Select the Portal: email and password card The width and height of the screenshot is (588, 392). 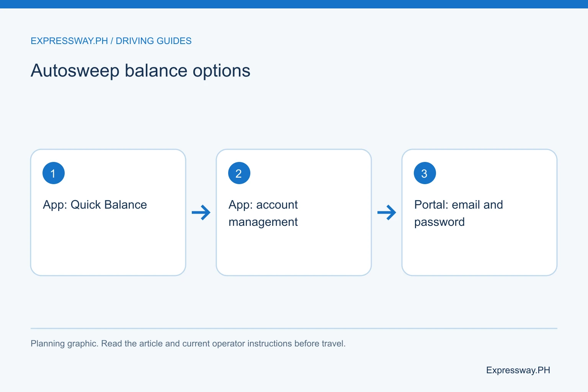coord(479,212)
